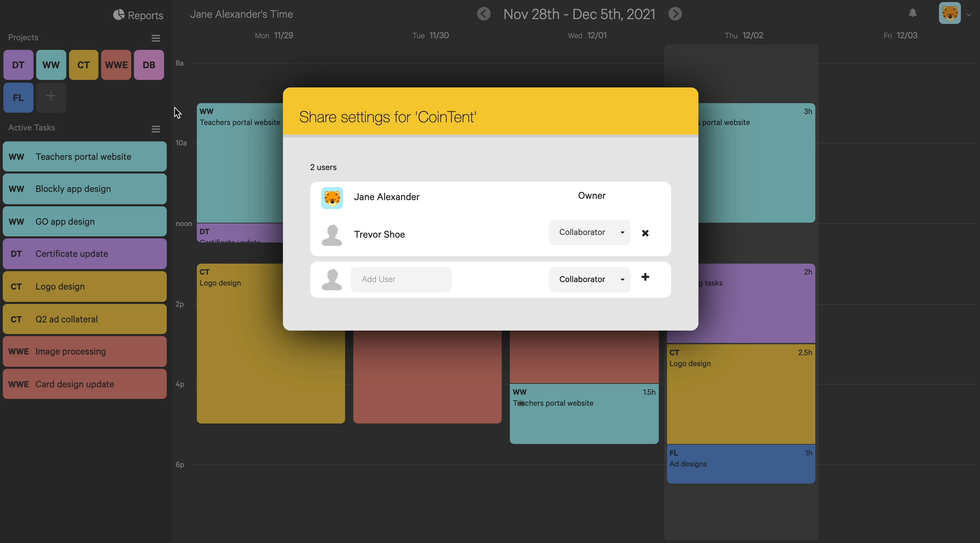Open Thursday's 2.5h CT Logo design block
Screen dimensions: 980x543
[x=741, y=394]
